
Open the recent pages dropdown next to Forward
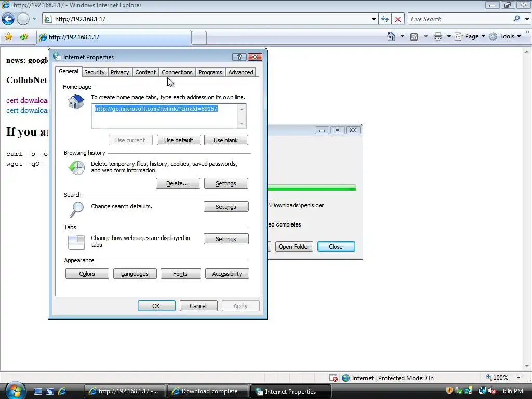34,19
